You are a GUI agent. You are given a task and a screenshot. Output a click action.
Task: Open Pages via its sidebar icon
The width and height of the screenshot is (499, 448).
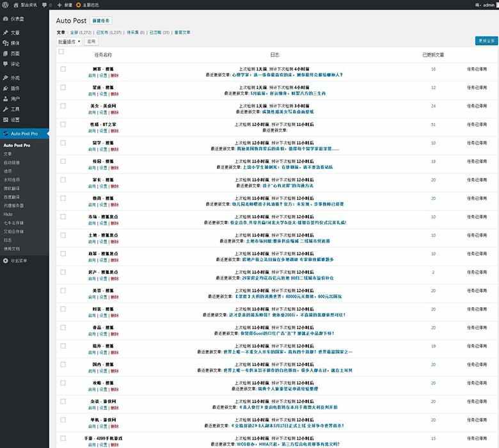(x=5, y=54)
